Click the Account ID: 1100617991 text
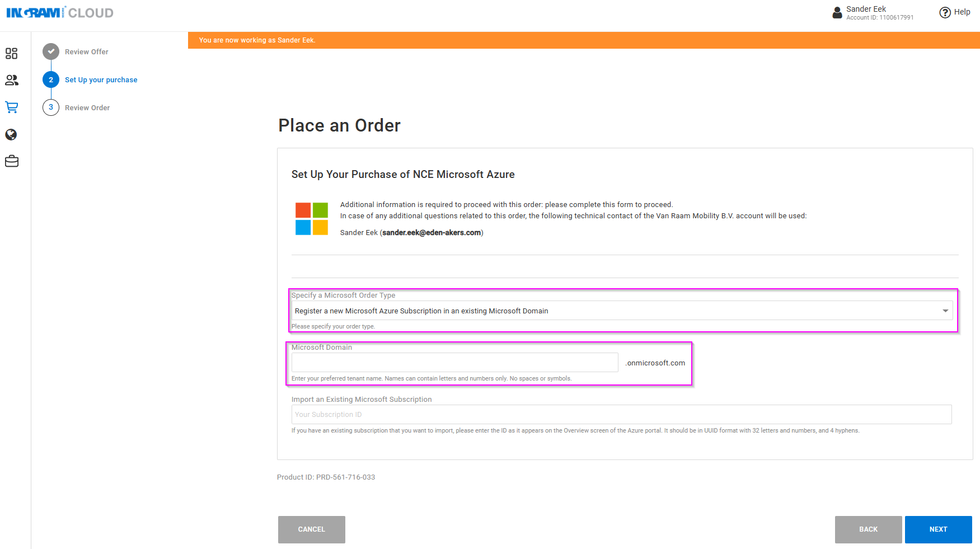The width and height of the screenshot is (980, 549). [x=880, y=18]
